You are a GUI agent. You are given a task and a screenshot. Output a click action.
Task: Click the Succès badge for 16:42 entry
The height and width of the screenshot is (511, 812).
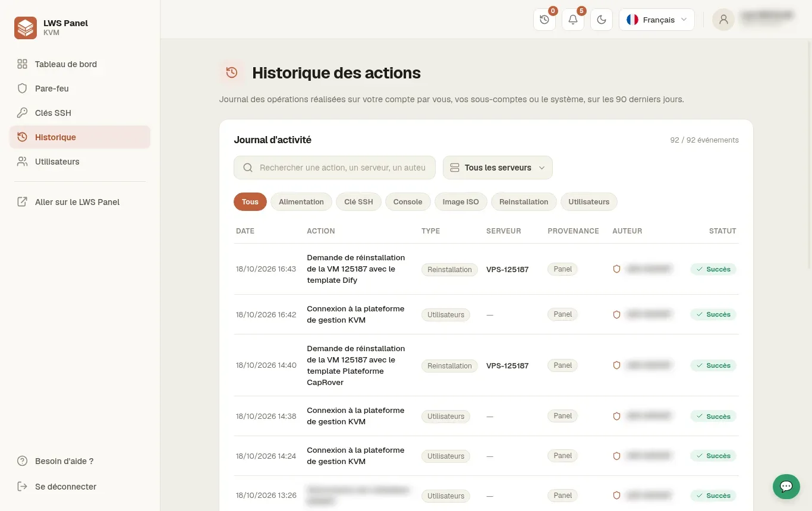[x=713, y=314]
